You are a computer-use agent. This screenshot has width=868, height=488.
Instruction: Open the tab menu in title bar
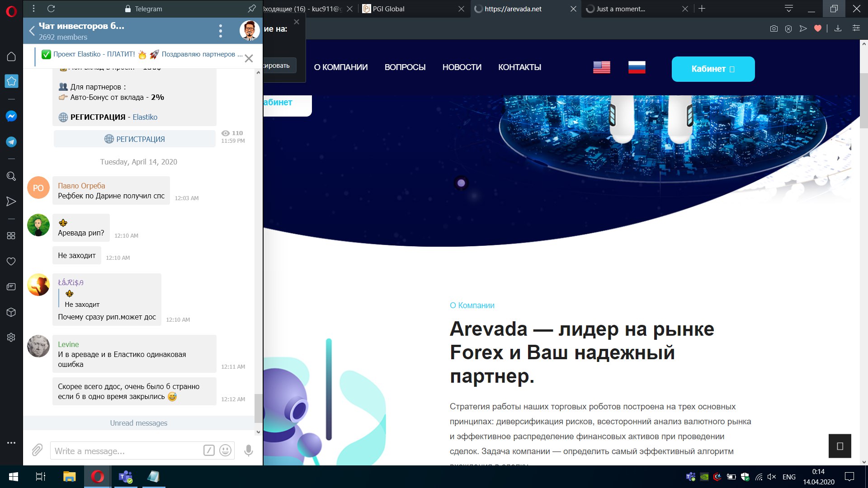tap(789, 9)
